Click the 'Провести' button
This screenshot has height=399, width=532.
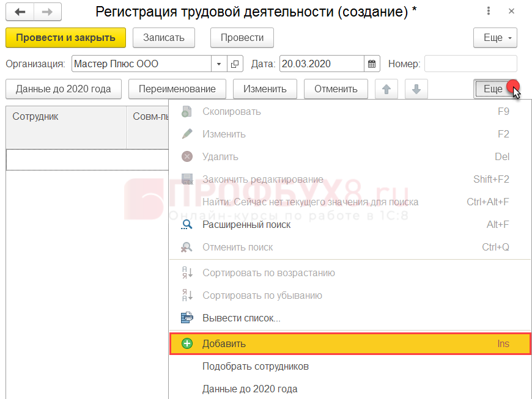pos(242,38)
